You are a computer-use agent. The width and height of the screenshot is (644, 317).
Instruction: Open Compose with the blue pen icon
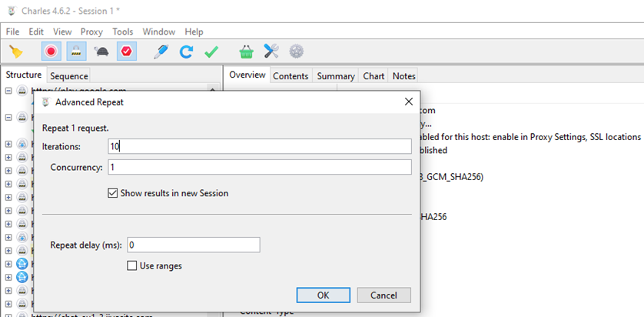point(160,52)
